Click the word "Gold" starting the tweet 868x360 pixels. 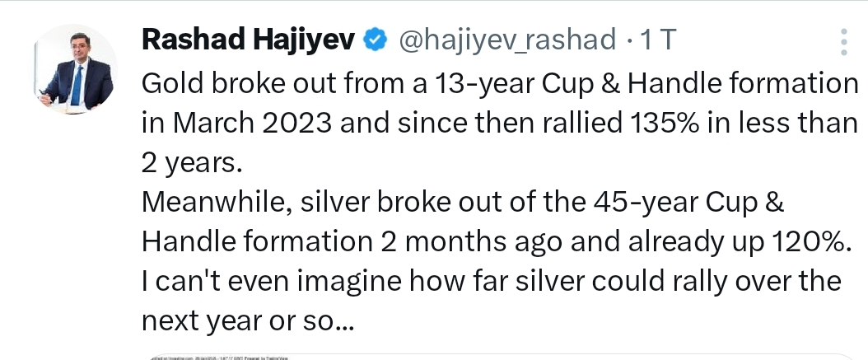pyautogui.click(x=170, y=83)
